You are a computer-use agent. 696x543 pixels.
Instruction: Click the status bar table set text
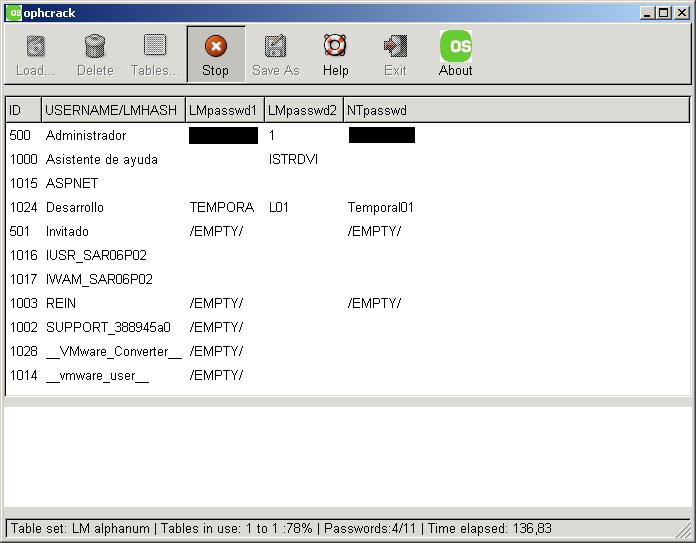pos(80,528)
